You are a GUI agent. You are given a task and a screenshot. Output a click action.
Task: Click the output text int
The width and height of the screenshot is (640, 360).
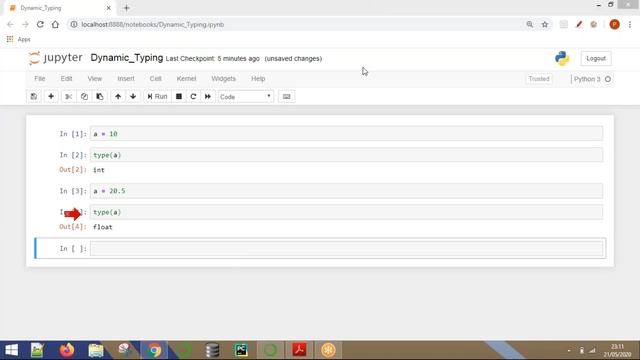point(99,170)
